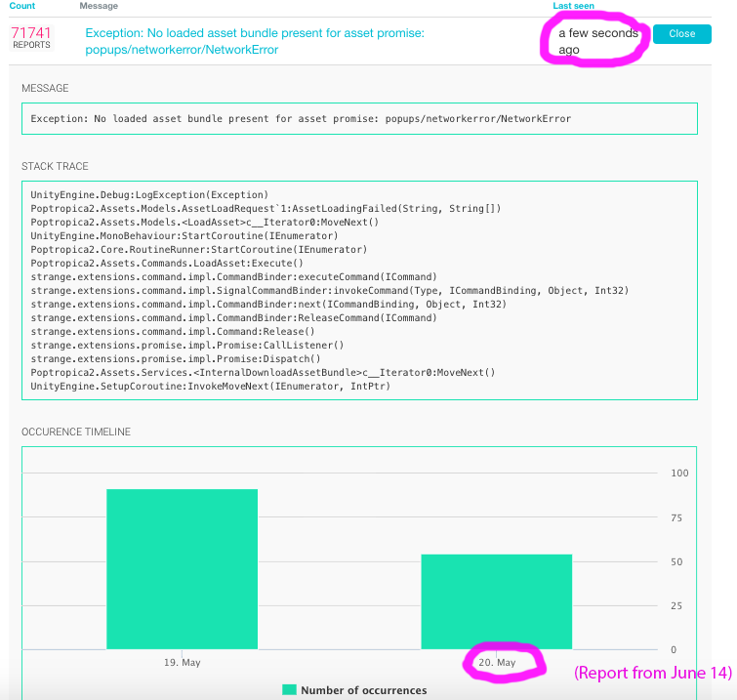
Task: Sort by the Count column header
Action: [x=22, y=6]
